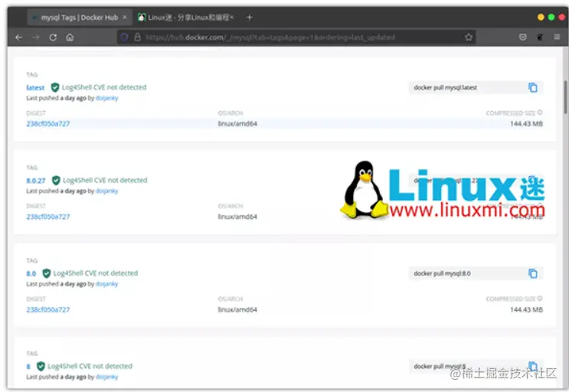Click the green shield next to latest tag

[55, 87]
